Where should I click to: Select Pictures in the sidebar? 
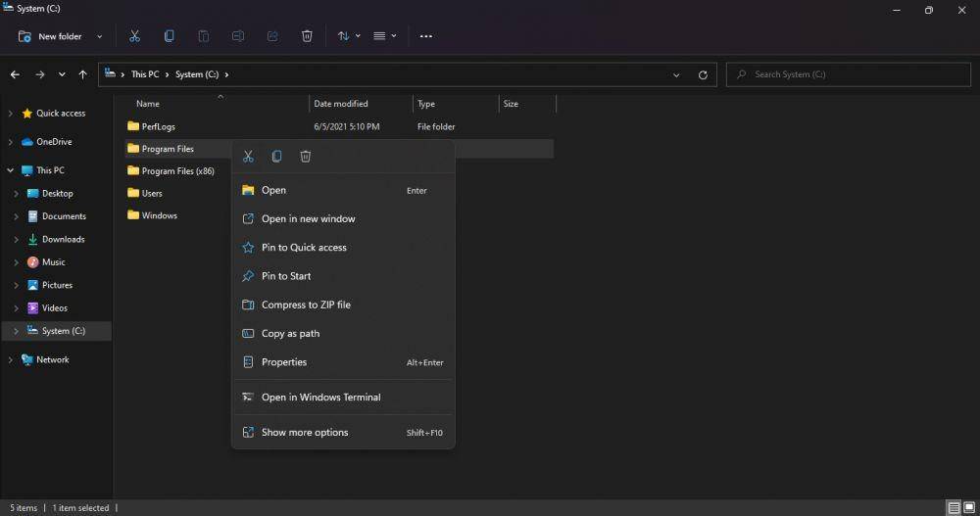pos(57,285)
